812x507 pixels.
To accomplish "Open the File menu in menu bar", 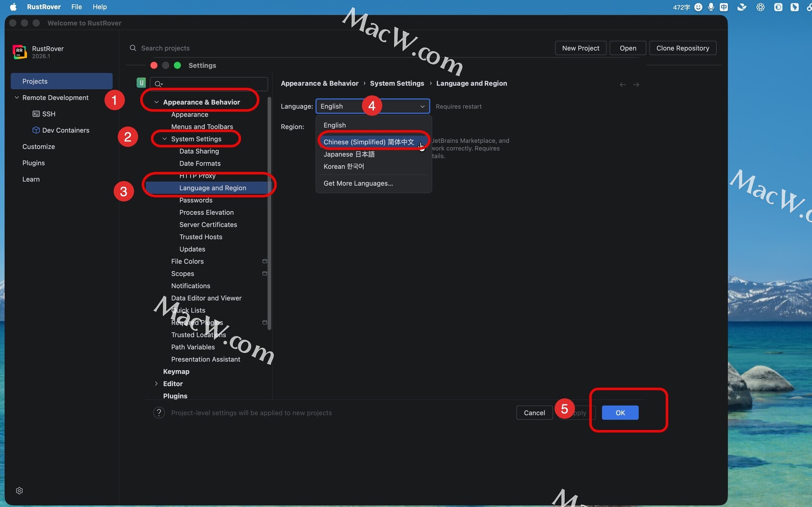I will point(77,7).
